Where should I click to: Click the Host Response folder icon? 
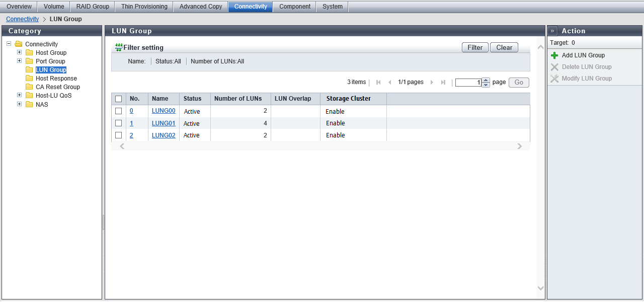tap(29, 79)
